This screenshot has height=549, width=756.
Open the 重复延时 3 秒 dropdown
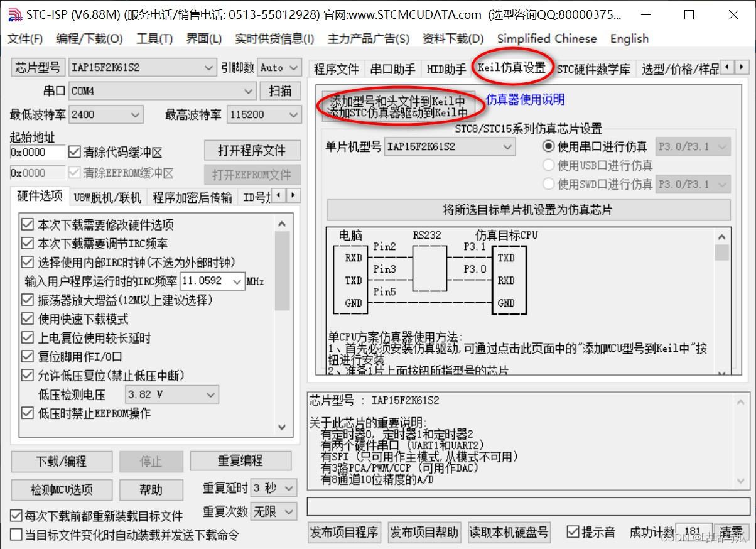point(273,488)
